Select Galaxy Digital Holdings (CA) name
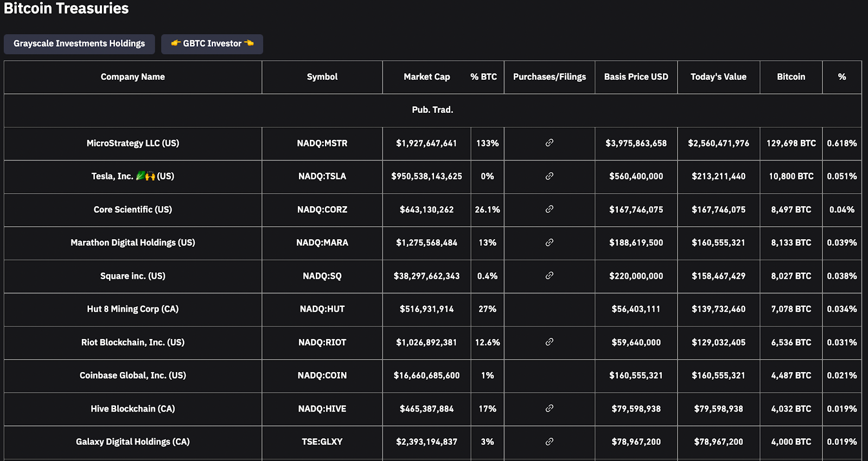 tap(133, 442)
